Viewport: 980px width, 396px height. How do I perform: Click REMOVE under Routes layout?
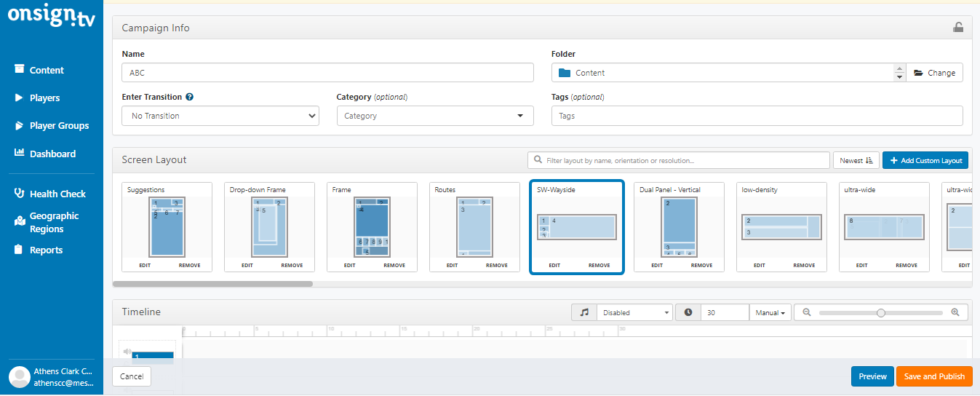click(497, 266)
